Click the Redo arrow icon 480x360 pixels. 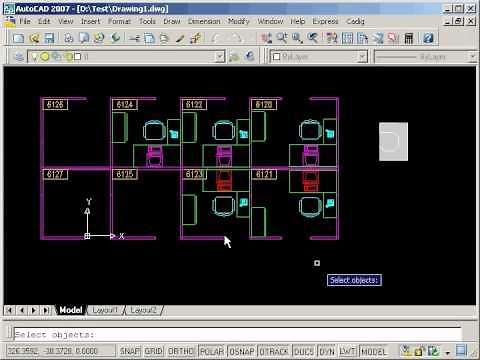[x=236, y=38]
